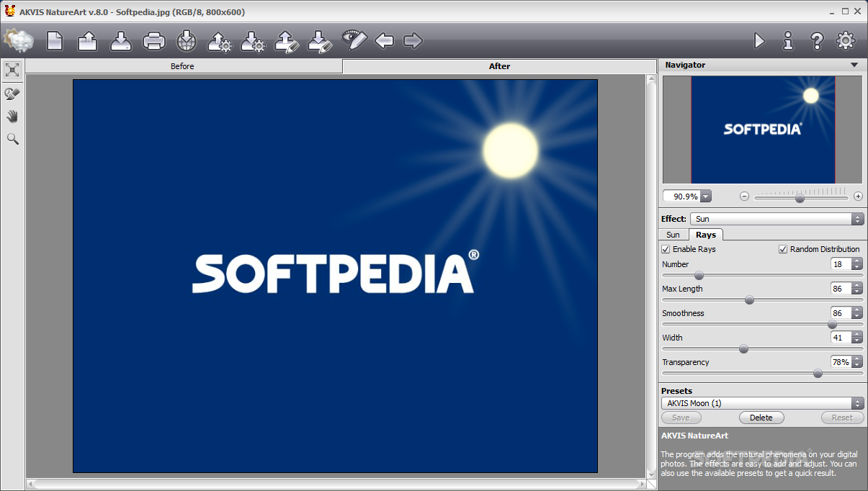The width and height of the screenshot is (868, 491).
Task: Click the Save preset button
Action: tap(681, 418)
